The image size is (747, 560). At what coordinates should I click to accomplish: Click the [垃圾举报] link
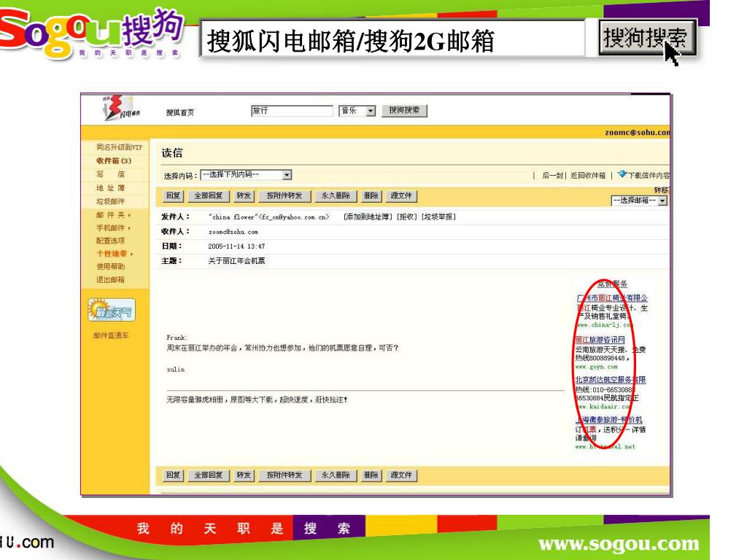(438, 217)
